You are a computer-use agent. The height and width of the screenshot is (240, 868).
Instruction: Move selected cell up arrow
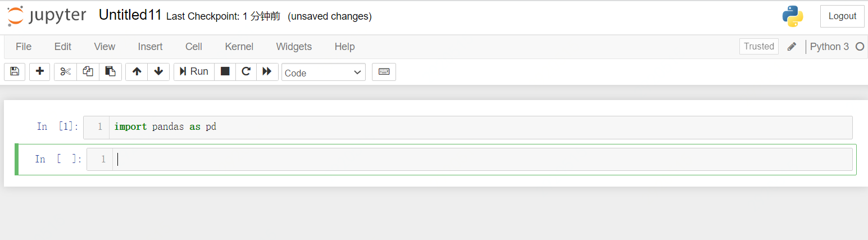point(137,71)
